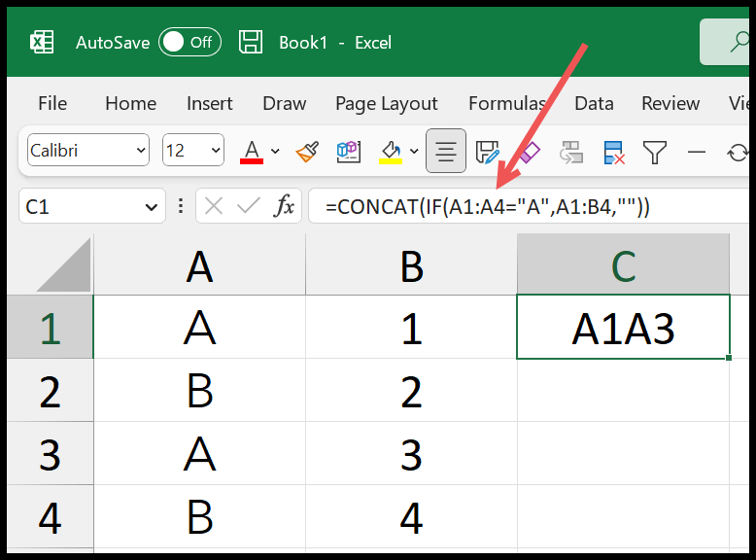
Task: Open the File tab
Action: pyautogui.click(x=52, y=103)
